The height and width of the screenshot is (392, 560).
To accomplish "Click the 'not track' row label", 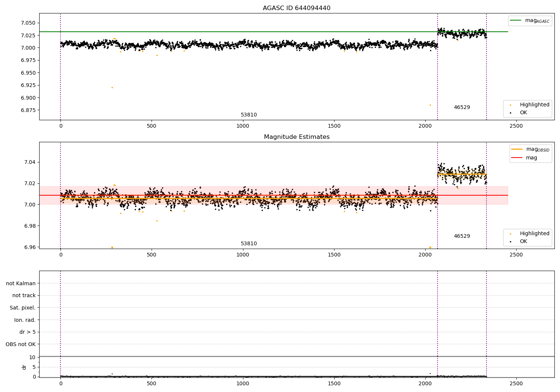I will (x=24, y=296).
